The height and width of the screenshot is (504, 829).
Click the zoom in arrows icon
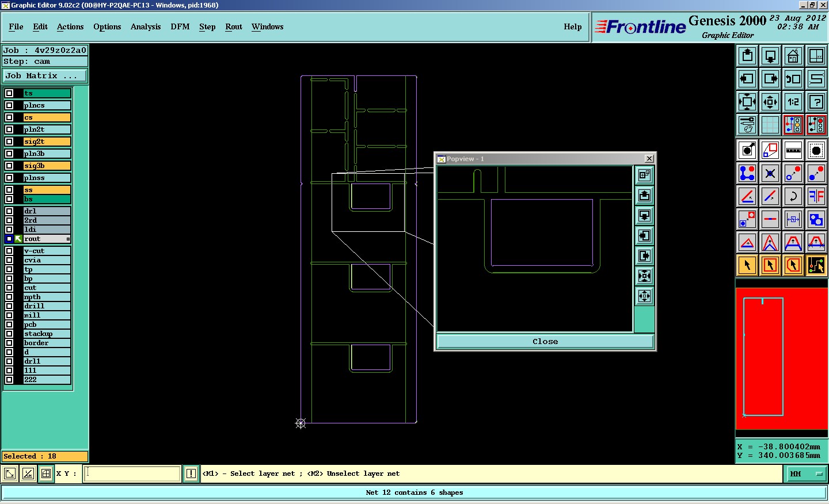coord(747,102)
